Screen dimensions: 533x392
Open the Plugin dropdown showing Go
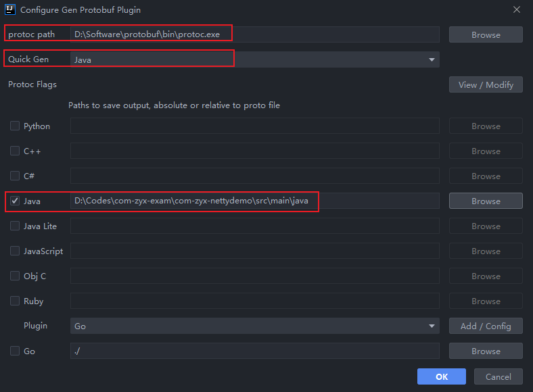point(254,326)
